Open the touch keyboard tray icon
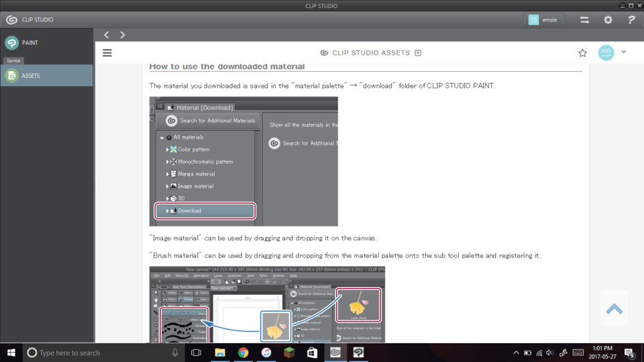Screen dimensions: 644x362 point(578,353)
